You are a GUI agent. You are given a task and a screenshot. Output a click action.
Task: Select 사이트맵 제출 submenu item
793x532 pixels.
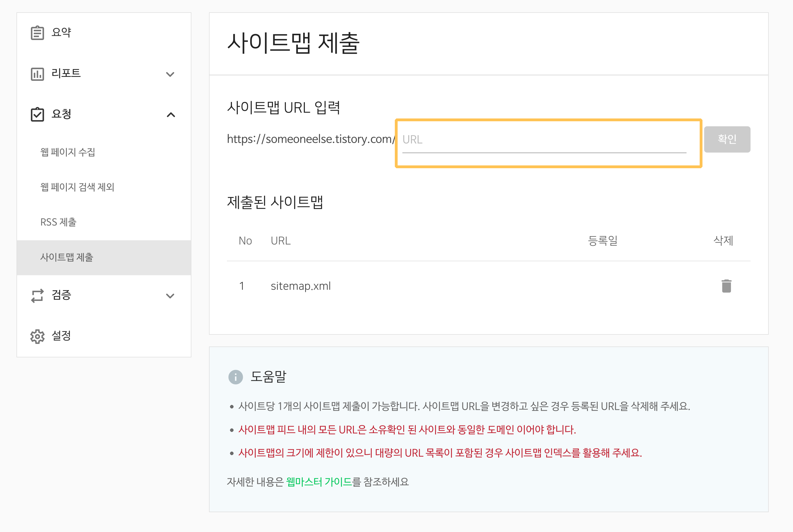pos(104,258)
